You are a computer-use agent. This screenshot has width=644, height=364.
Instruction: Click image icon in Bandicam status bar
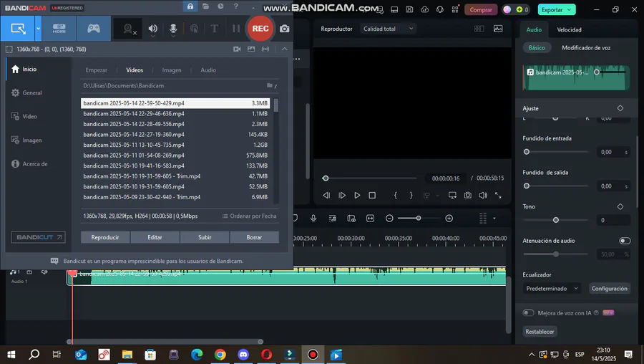251,49
